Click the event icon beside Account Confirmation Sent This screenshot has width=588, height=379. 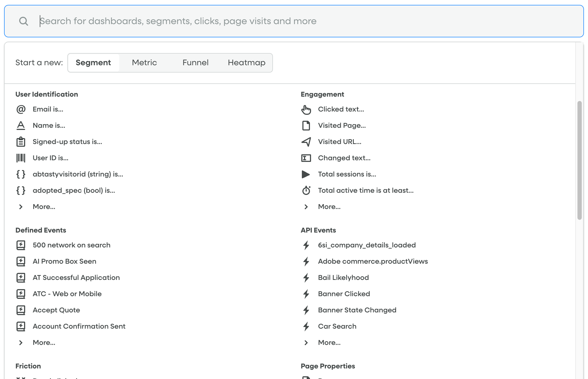[21, 326]
